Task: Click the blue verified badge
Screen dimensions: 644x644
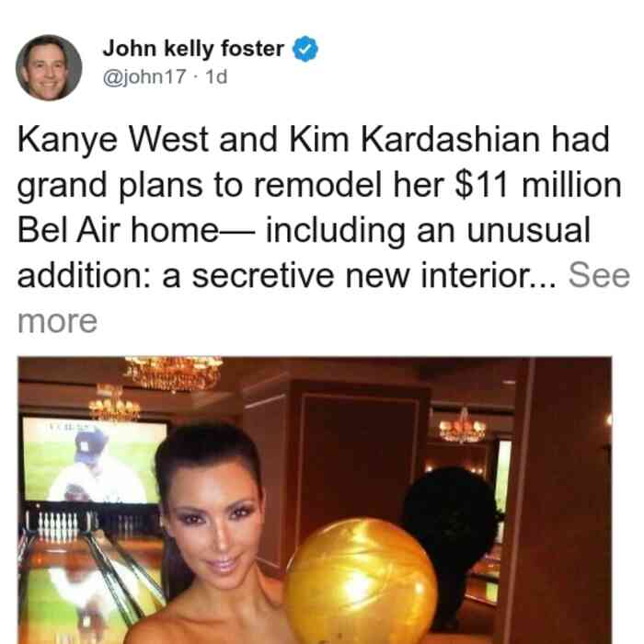Action: pos(305,49)
